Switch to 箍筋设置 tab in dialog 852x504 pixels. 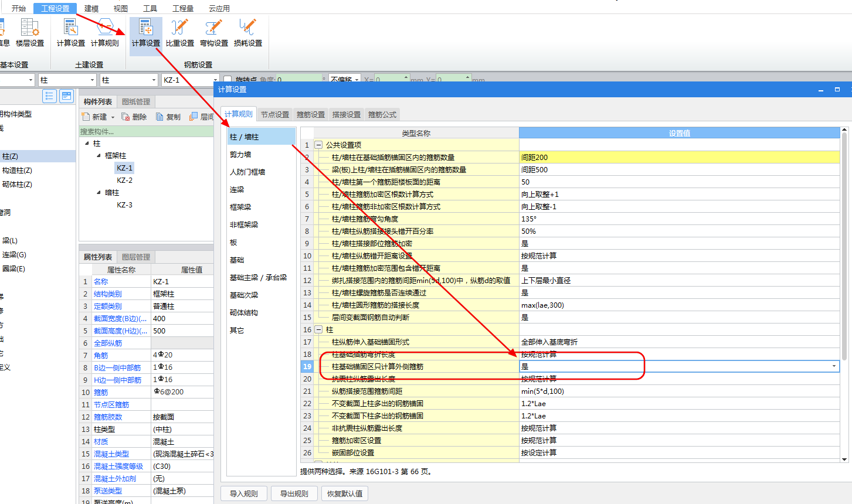[x=311, y=115]
